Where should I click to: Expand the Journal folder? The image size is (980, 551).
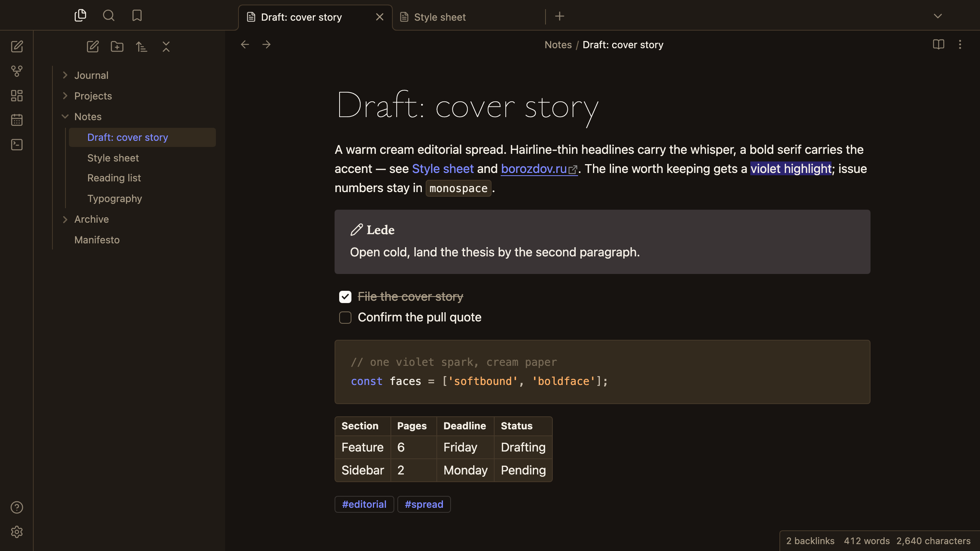[x=65, y=75]
